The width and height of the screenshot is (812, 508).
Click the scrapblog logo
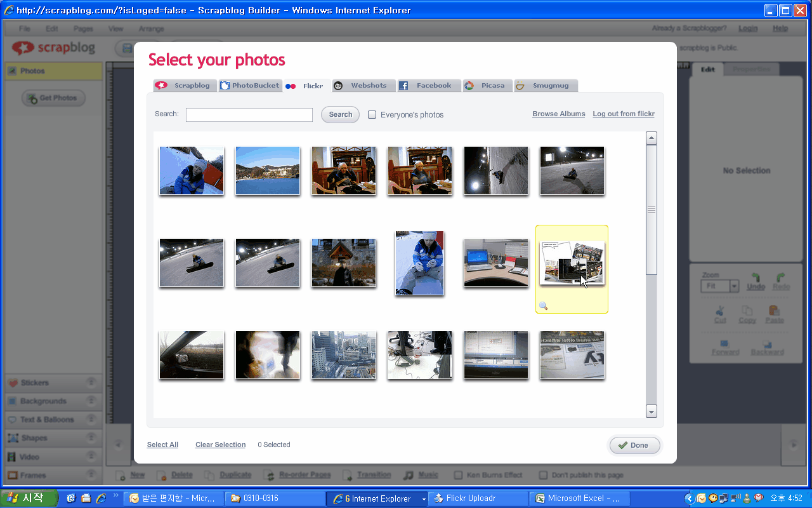point(54,48)
